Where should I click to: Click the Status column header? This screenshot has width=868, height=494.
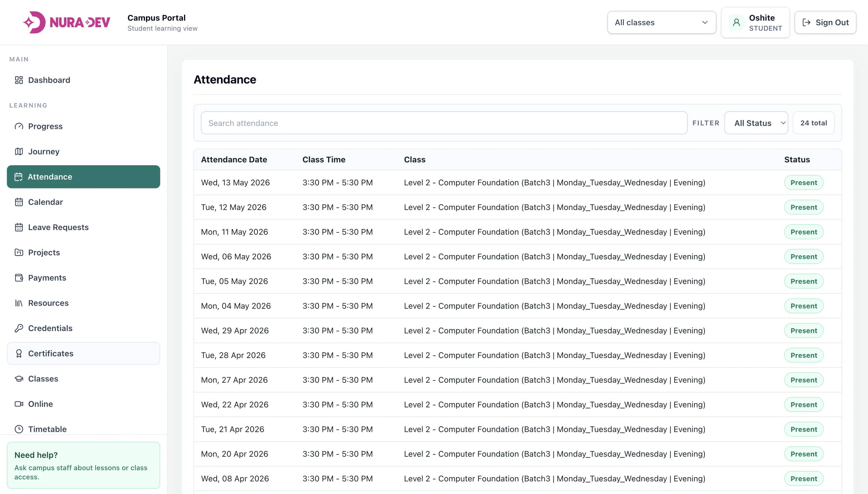797,160
